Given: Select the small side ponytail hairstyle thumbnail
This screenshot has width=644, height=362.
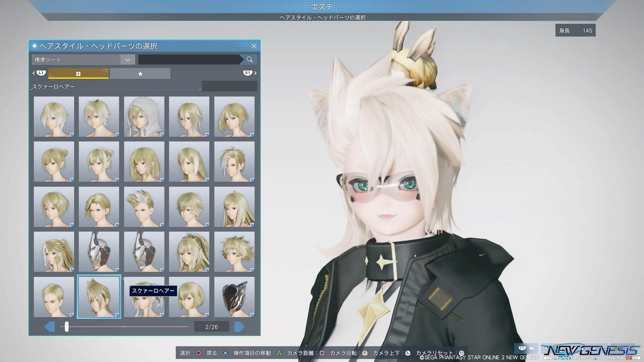Looking at the screenshot, I should tap(99, 161).
